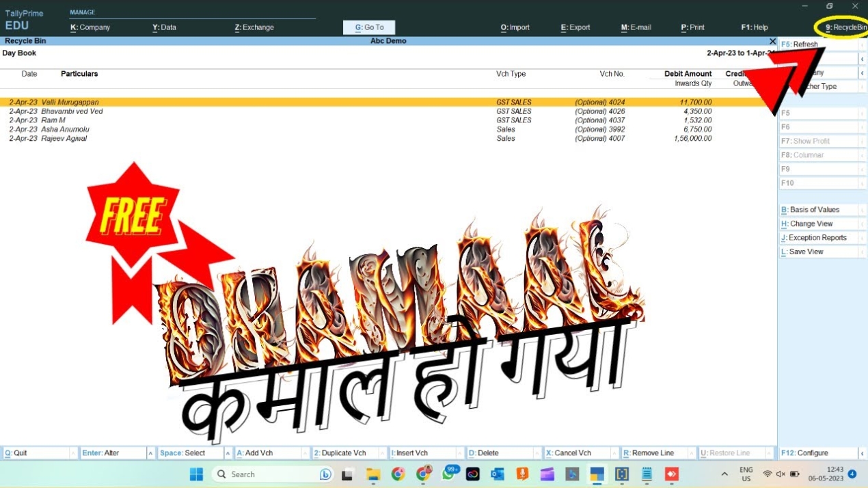
Task: Open the G: Go To menu
Action: [x=369, y=27]
